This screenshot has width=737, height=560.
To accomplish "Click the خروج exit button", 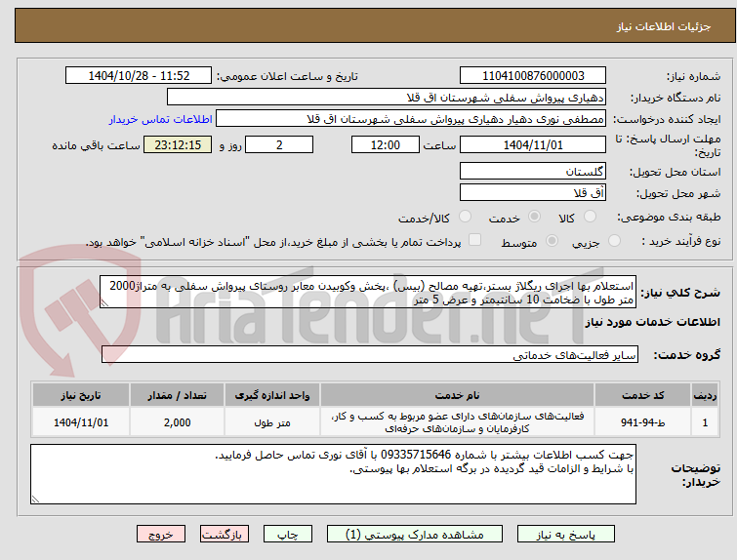I will coord(161,535).
